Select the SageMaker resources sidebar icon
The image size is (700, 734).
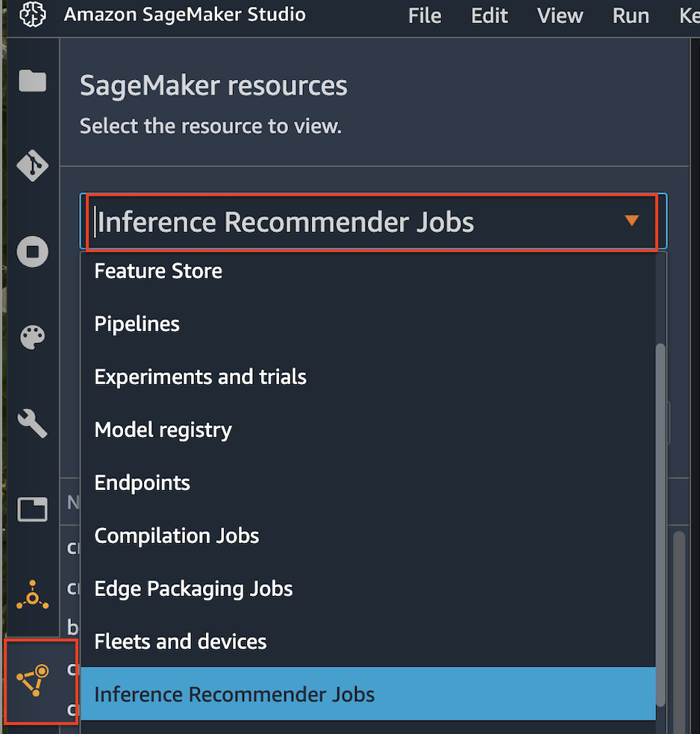coord(35,680)
